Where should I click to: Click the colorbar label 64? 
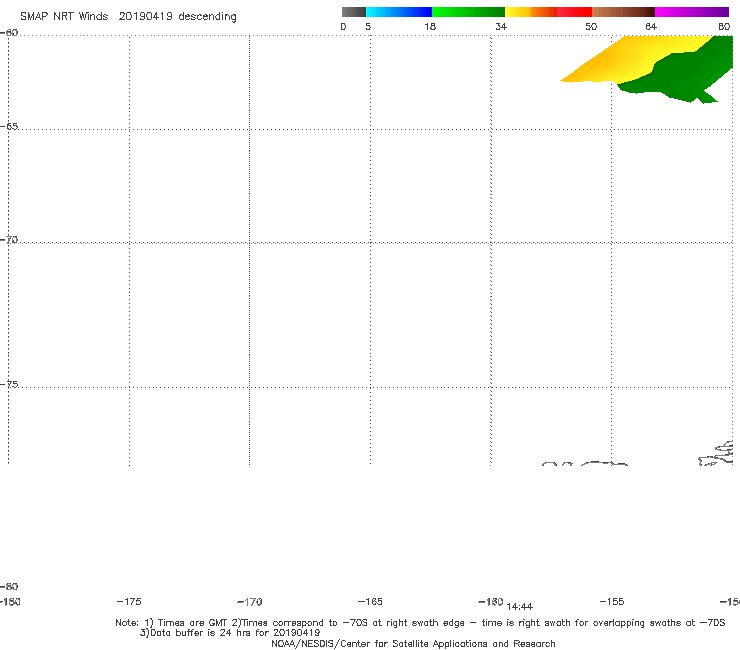pos(651,26)
